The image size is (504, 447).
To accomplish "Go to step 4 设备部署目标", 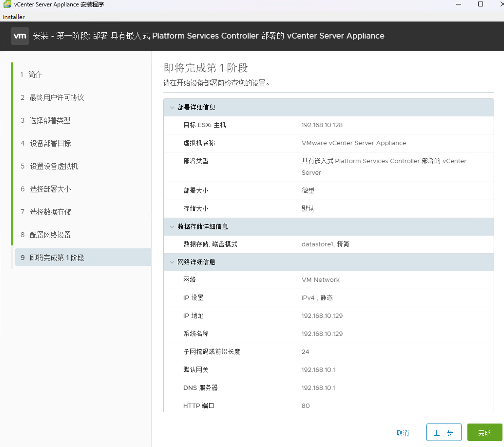I will (x=46, y=143).
